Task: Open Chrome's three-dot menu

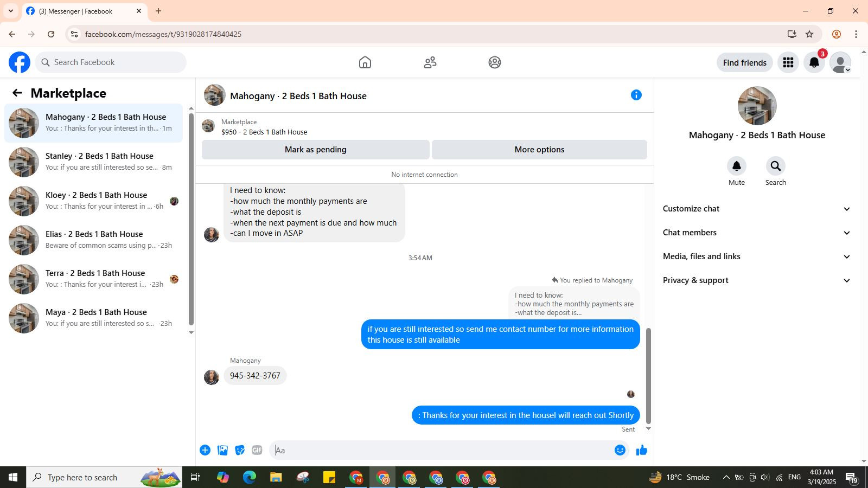Action: (856, 34)
